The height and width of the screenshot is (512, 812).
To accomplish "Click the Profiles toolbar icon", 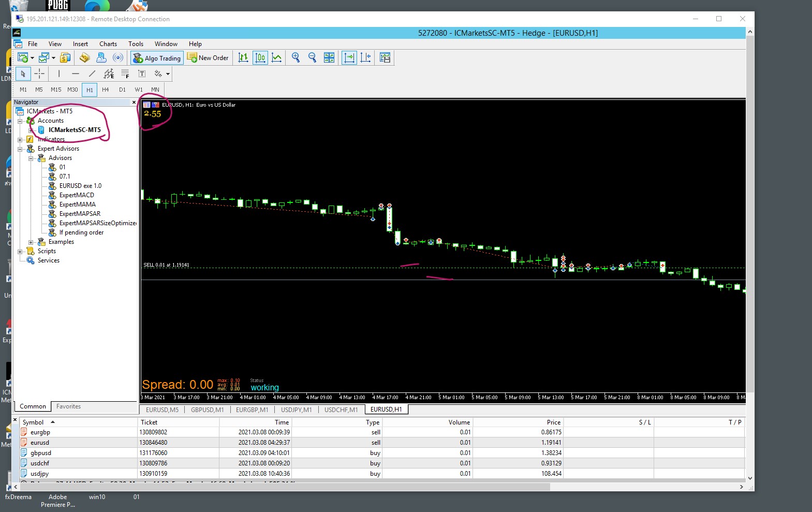I will point(45,57).
